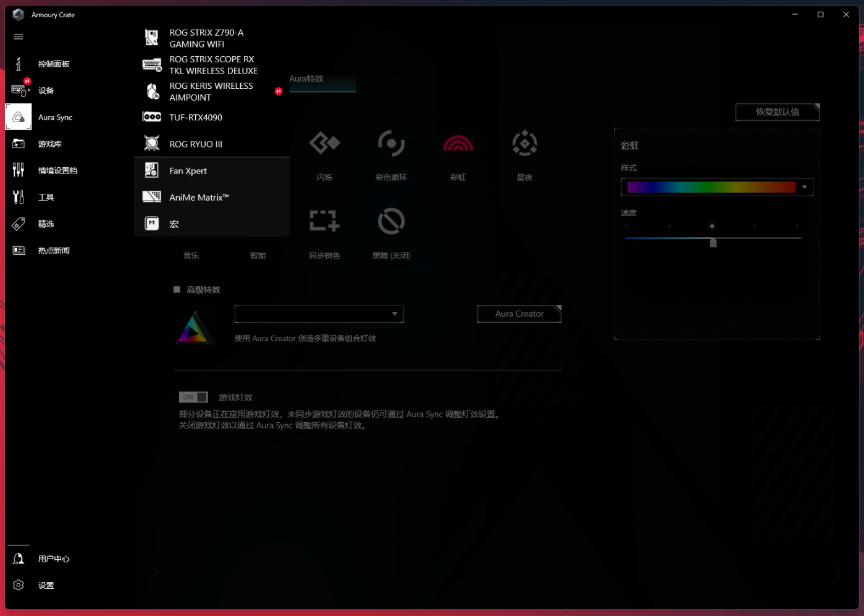Click the 用户中心 sidebar label
The height and width of the screenshot is (616, 864).
[x=54, y=559]
